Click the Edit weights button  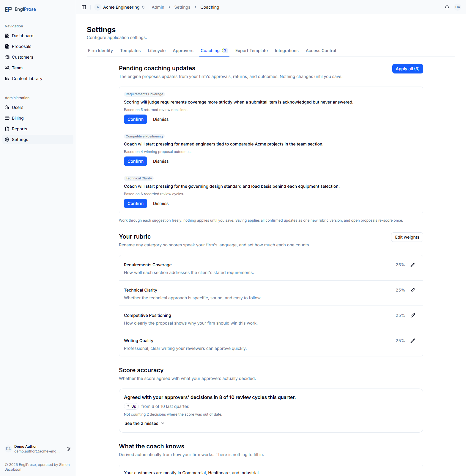pos(407,237)
